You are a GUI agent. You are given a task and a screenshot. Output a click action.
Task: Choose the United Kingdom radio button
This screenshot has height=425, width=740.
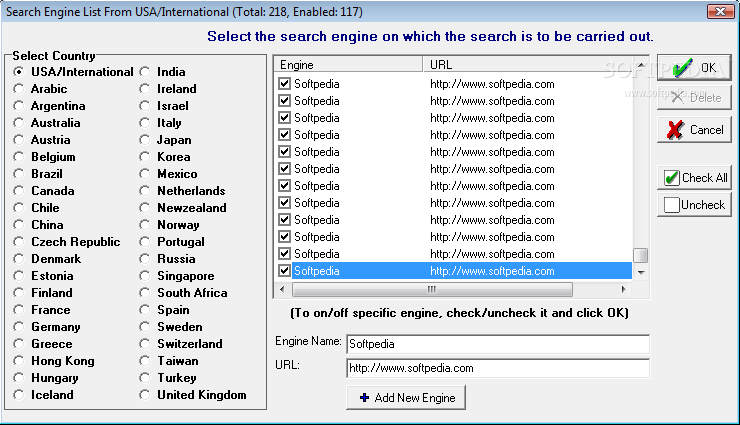click(x=145, y=395)
